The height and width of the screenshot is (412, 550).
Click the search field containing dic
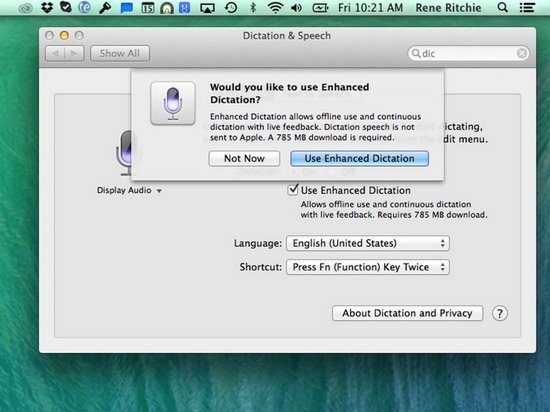tap(468, 53)
